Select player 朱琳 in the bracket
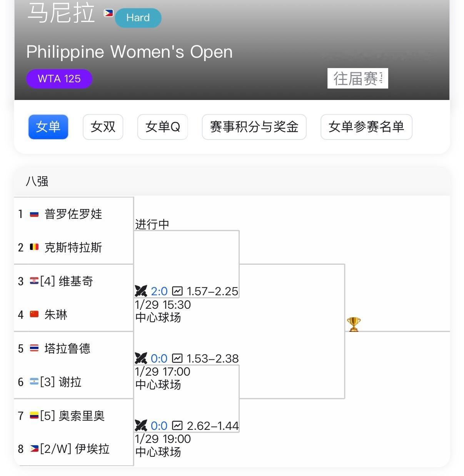Image resolution: width=464 pixels, height=476 pixels. 56,315
